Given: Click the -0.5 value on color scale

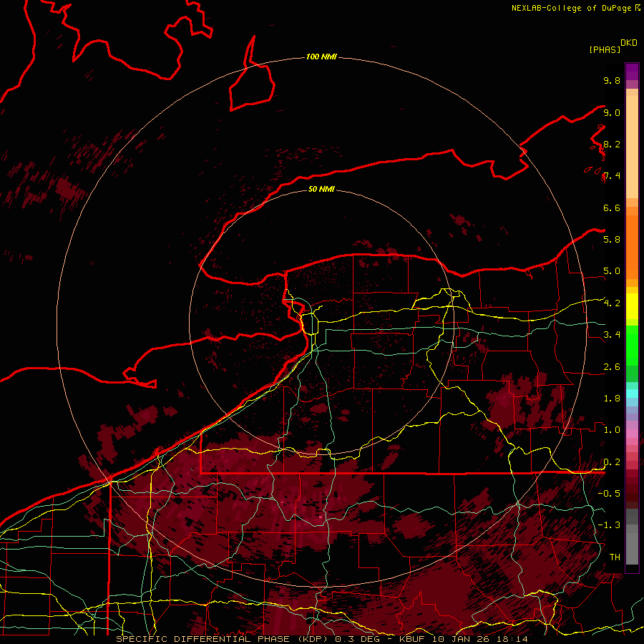Looking at the screenshot, I should pos(609,493).
